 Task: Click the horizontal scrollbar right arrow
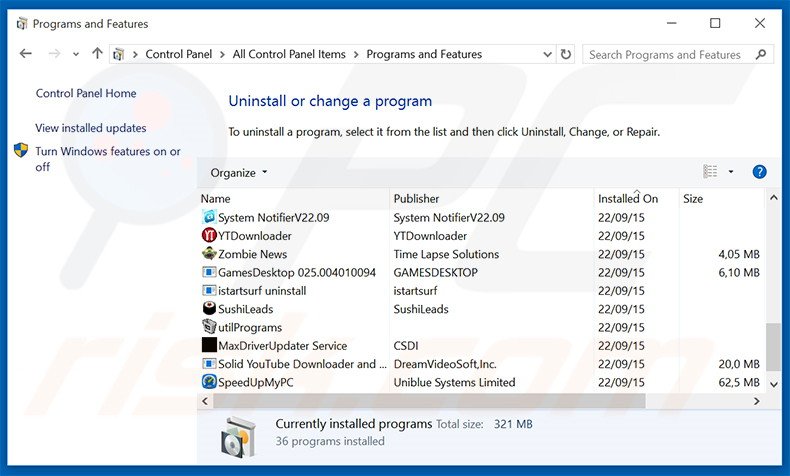tap(756, 401)
